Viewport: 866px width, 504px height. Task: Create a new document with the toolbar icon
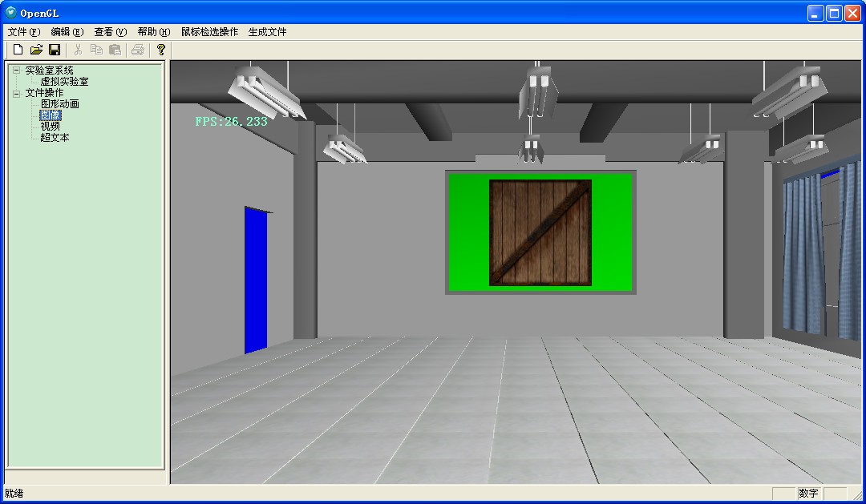coord(17,49)
